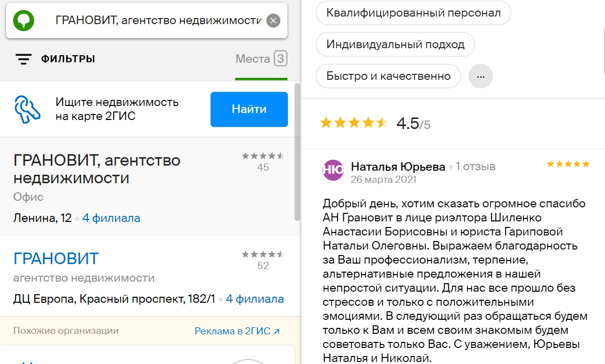Viewport: 605px width, 364px height.
Task: Click the gray агентство недвижимости subtitle
Action: coord(84,278)
